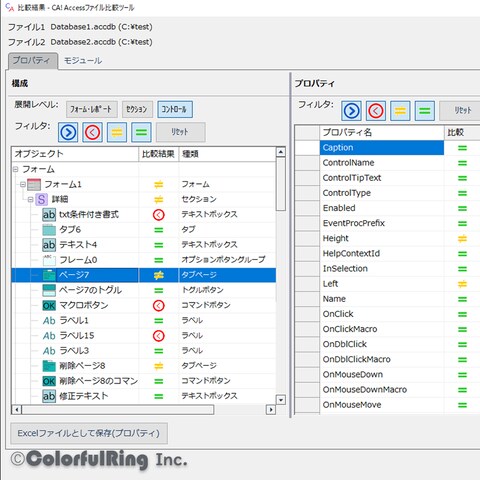This screenshot has height=480, width=480.
Task: Click the tree horizontal scrollbar thumb
Action: click(x=118, y=410)
